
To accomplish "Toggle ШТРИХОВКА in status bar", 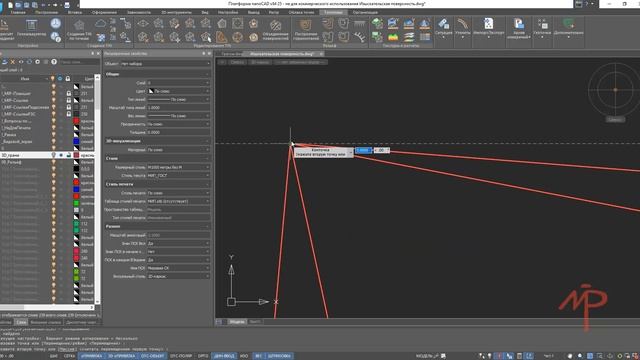I will pyautogui.click(x=279, y=356).
